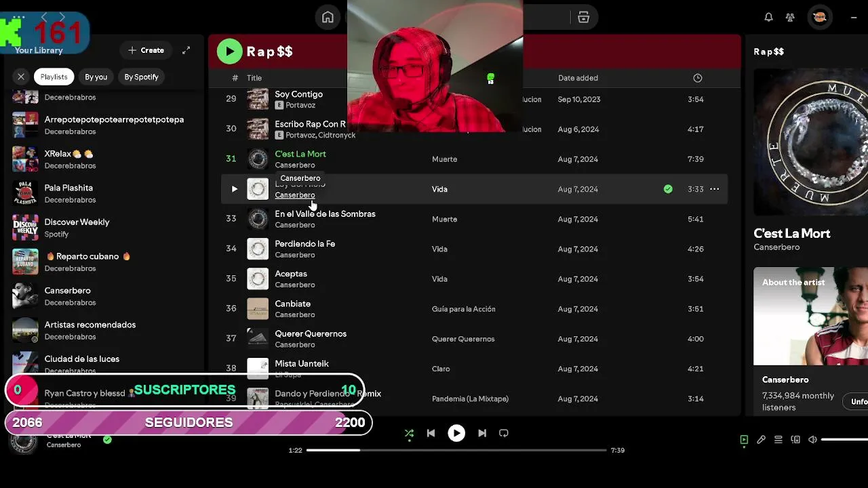Open Muerte album link on row 33
Viewport: 868px width, 488px height.
[445, 219]
